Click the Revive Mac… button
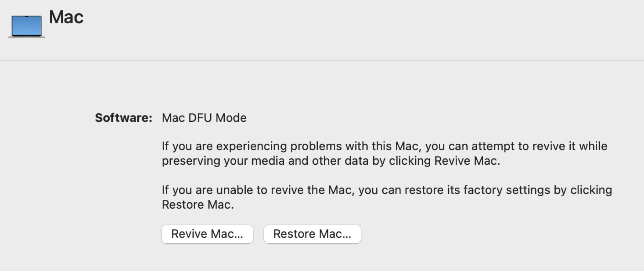The width and height of the screenshot is (644, 271). pos(207,234)
